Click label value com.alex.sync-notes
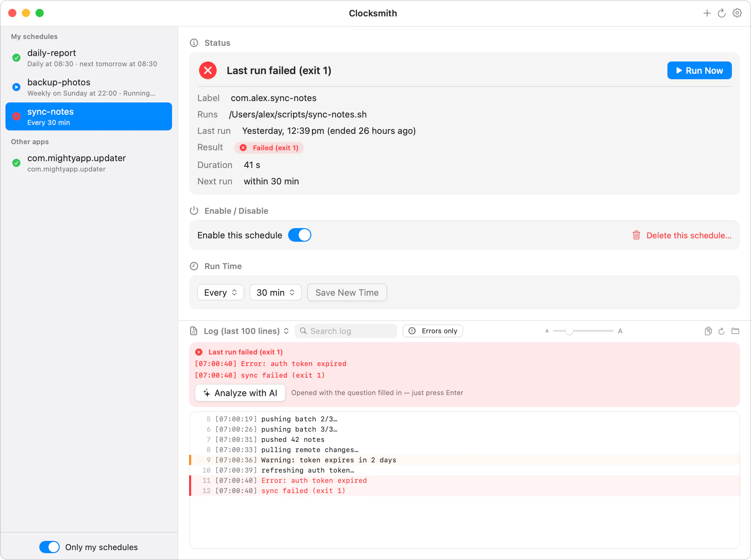751x560 pixels. click(273, 98)
